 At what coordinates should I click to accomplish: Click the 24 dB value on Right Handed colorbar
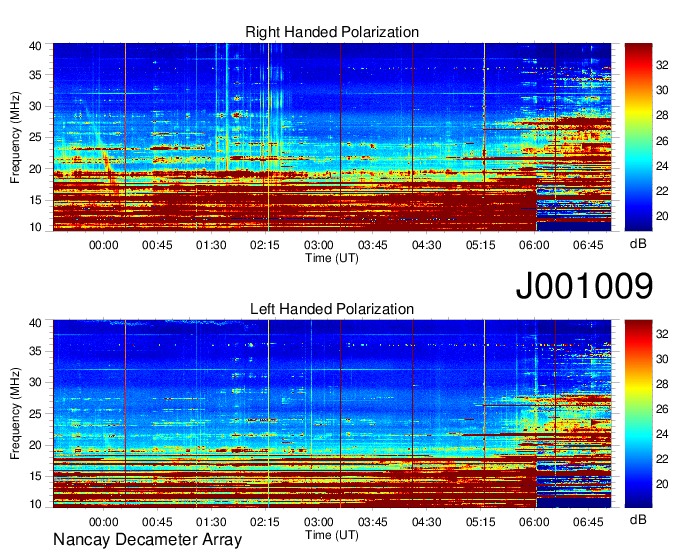point(662,166)
